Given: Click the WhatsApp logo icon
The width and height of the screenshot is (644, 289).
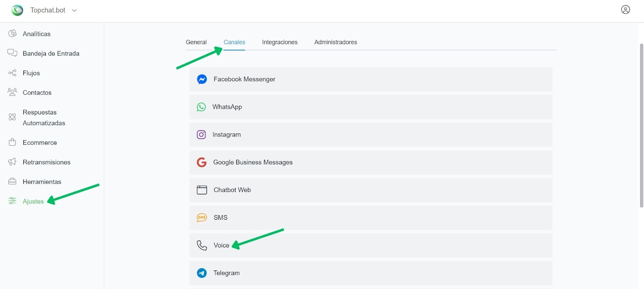Looking at the screenshot, I should point(201,107).
